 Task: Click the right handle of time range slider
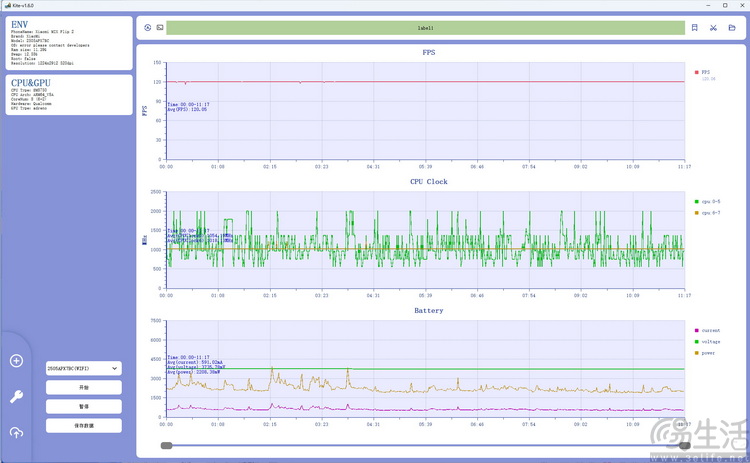tap(685, 446)
